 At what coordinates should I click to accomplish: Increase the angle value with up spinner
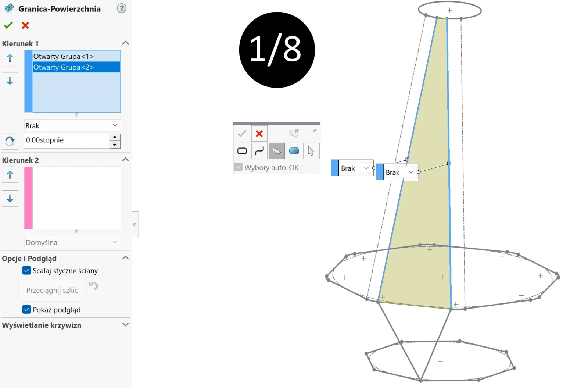click(x=115, y=137)
